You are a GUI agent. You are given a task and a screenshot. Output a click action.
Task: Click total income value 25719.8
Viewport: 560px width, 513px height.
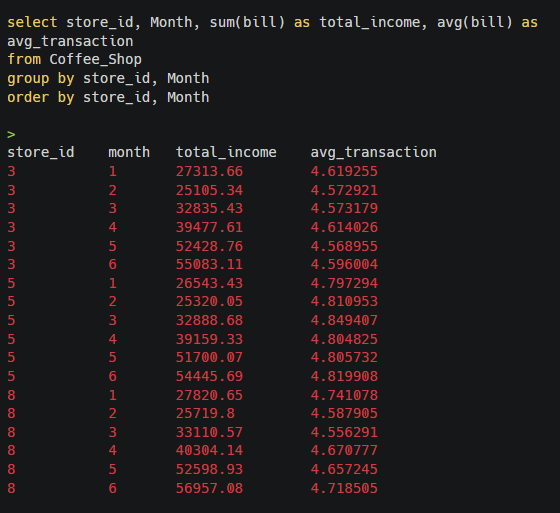[205, 413]
